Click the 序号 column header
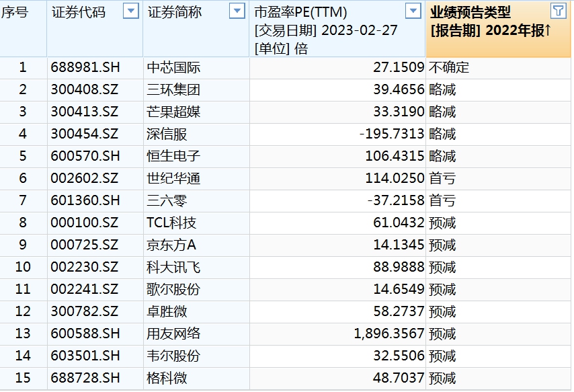The width and height of the screenshot is (574, 392). 15,12
